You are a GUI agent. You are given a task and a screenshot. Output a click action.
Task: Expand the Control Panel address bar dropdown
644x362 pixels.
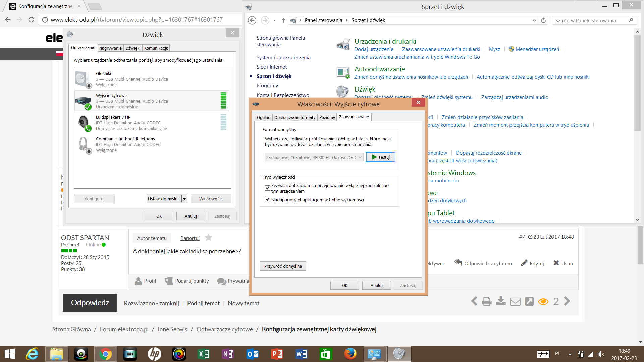tap(534, 20)
